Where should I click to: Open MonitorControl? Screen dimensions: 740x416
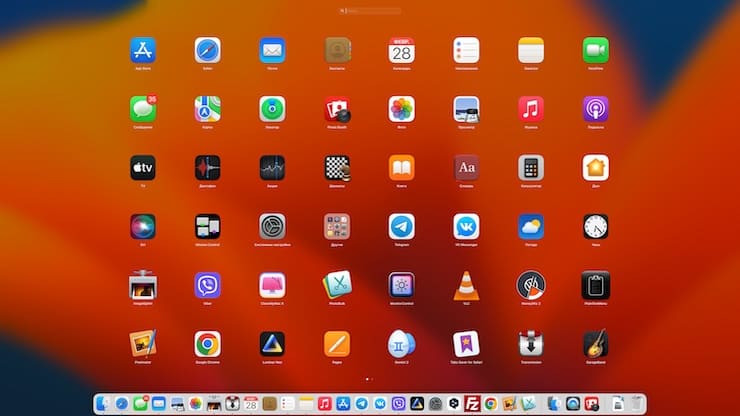point(402,285)
